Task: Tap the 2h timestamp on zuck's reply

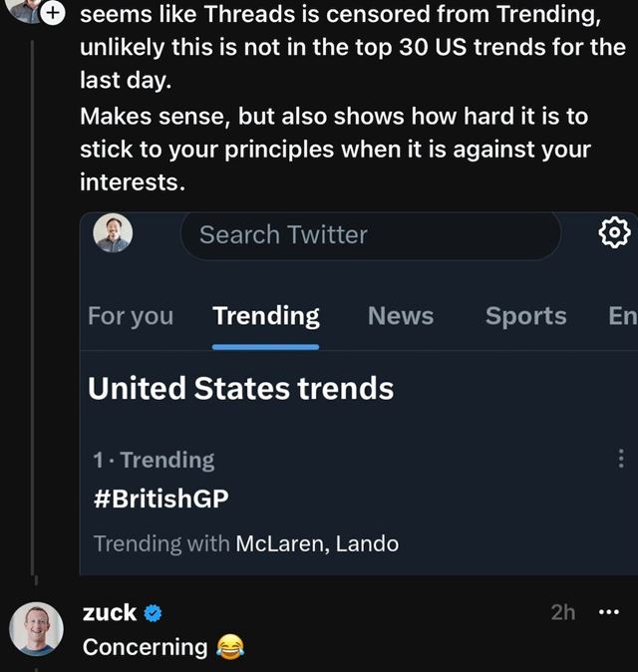Action: click(563, 612)
